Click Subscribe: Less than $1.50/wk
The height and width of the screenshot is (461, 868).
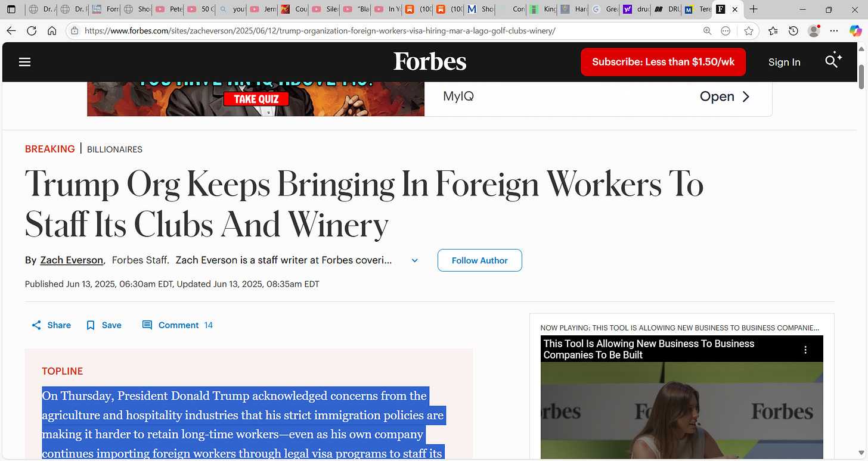[663, 62]
